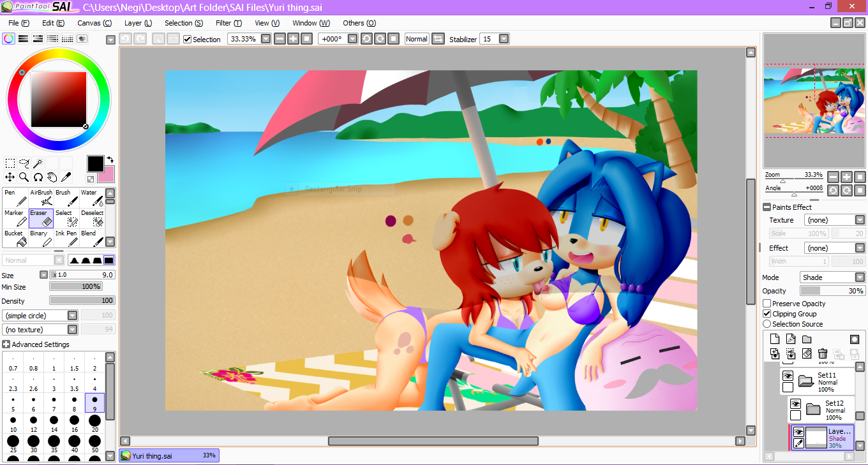
Task: Open the (simple circle) brush shape dropdown
Action: (72, 315)
